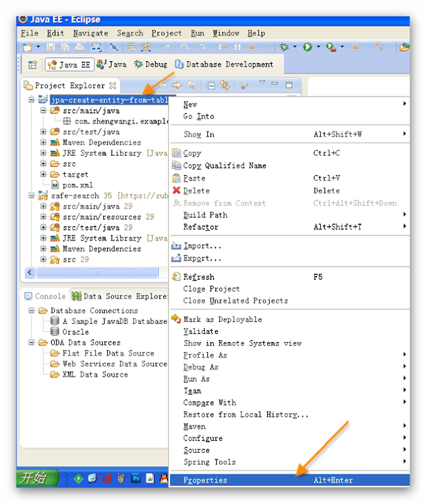The width and height of the screenshot is (426, 504).
Task: Expand the target folder
Action: click(x=43, y=175)
